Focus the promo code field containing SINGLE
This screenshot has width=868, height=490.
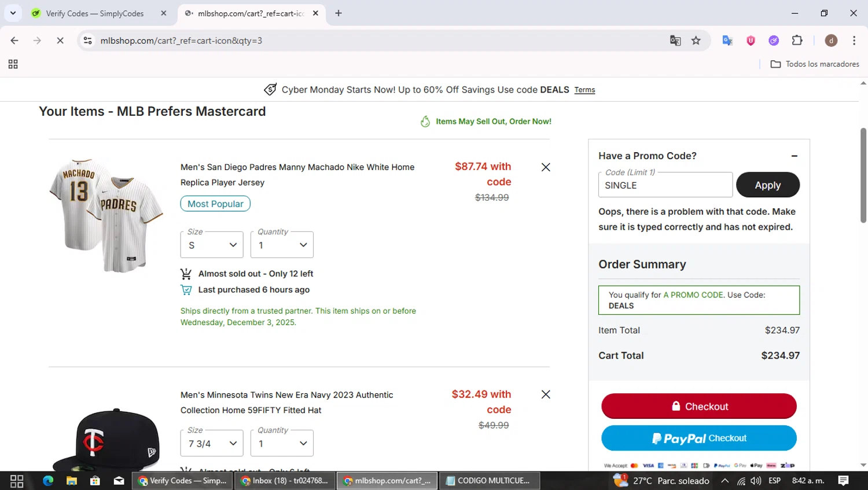coord(665,185)
